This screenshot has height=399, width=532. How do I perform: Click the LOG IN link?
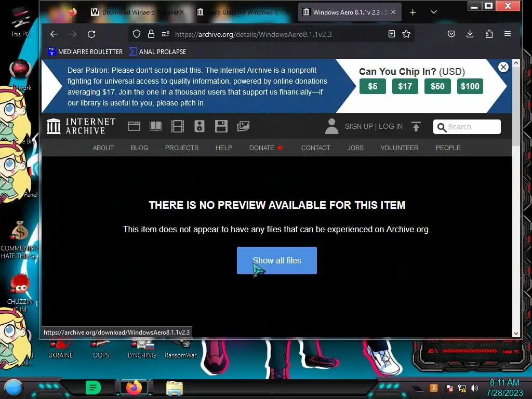[391, 126]
